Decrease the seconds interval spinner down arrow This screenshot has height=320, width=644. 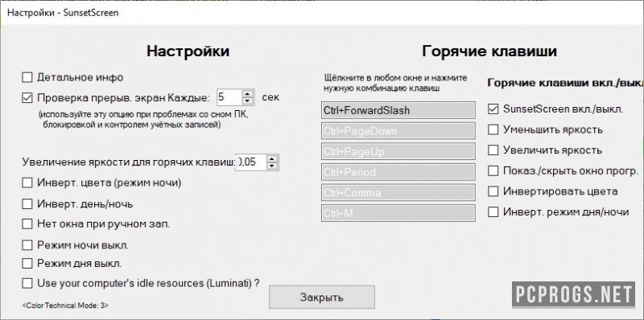[248, 101]
